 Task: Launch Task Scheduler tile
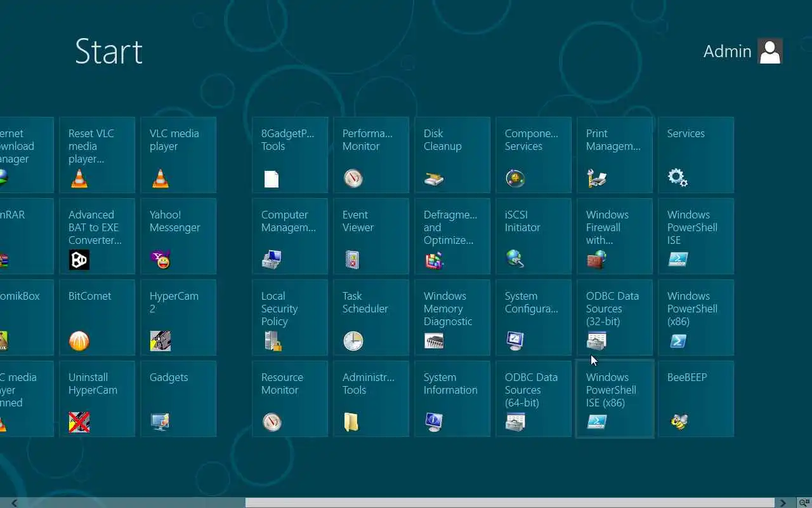371,317
